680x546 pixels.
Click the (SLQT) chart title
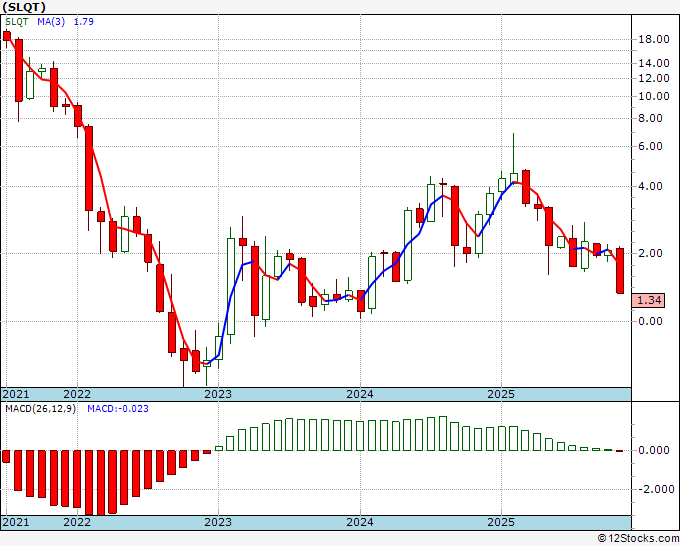pos(24,7)
